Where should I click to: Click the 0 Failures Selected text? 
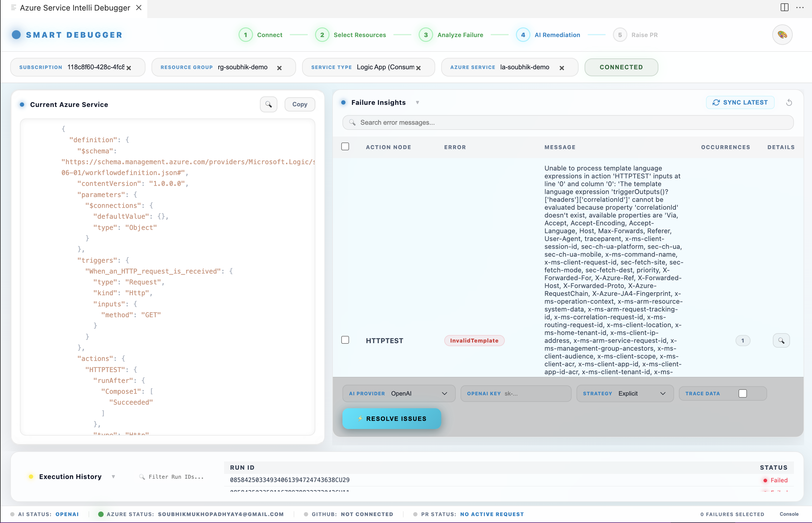732,514
